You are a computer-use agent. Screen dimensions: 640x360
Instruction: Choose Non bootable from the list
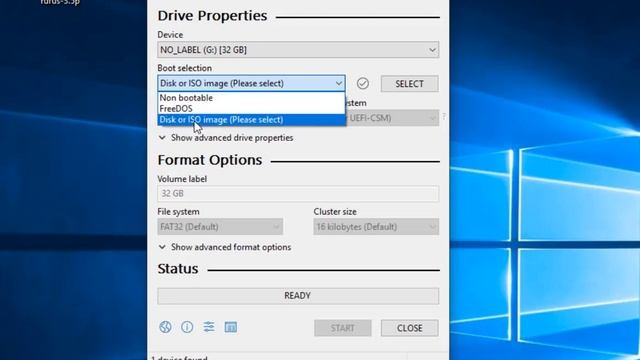point(251,98)
